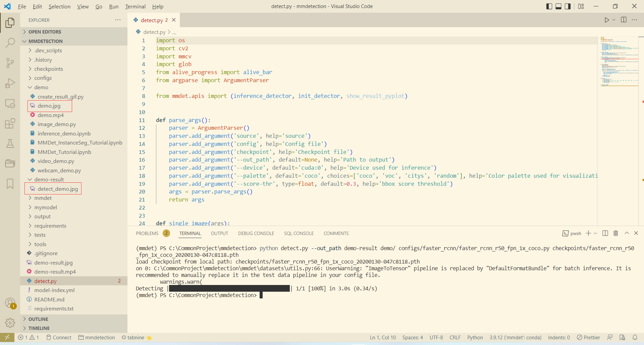Open the Explorer view in activity bar

pyautogui.click(x=10, y=23)
